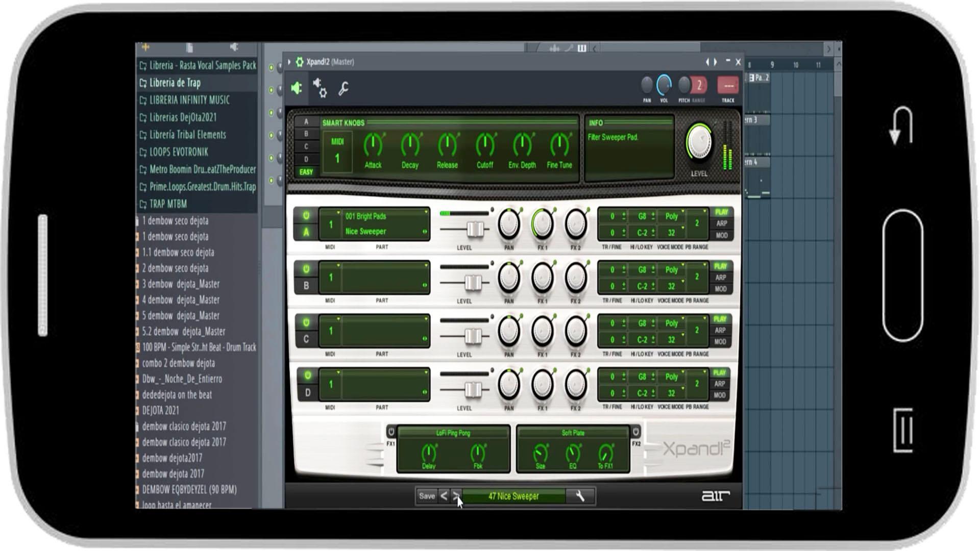980x551 pixels.
Task: Click the FX1 Delay knob
Action: point(429,453)
